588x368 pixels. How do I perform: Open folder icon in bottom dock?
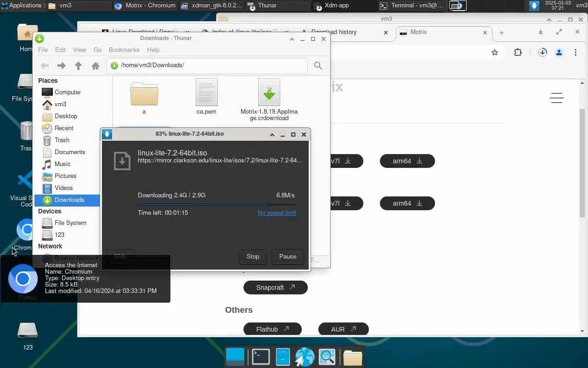coord(352,357)
